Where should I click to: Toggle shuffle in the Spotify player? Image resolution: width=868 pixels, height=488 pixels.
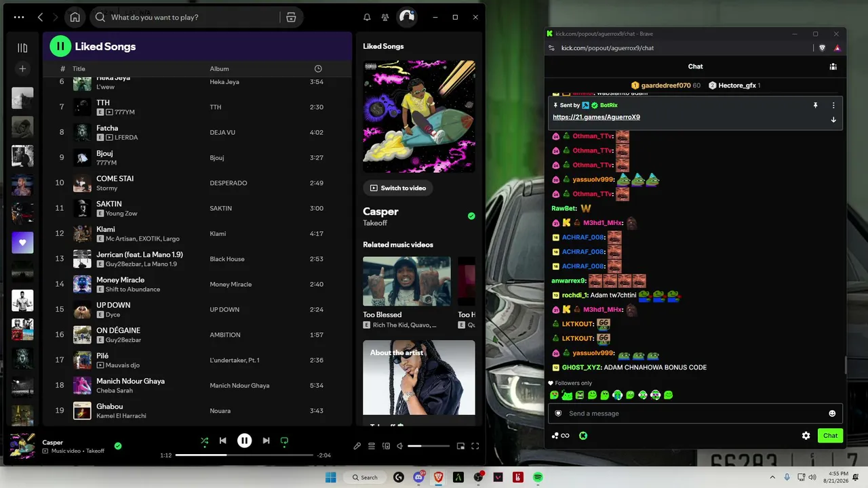click(204, 441)
